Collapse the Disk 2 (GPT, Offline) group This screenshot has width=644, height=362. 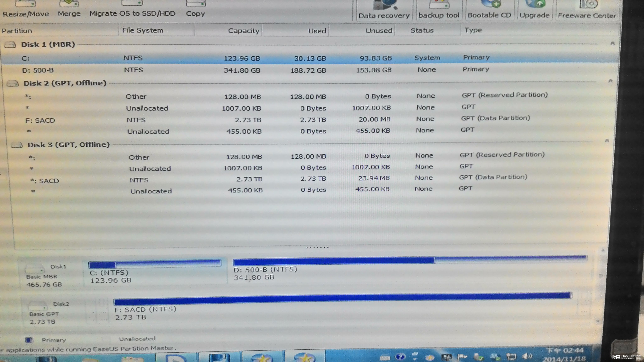point(611,81)
